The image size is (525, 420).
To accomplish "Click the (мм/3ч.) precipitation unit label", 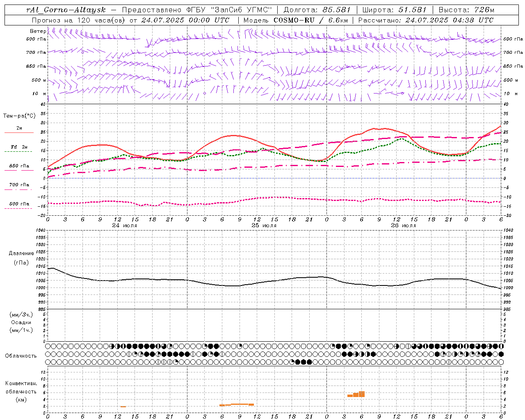I will tap(21, 315).
